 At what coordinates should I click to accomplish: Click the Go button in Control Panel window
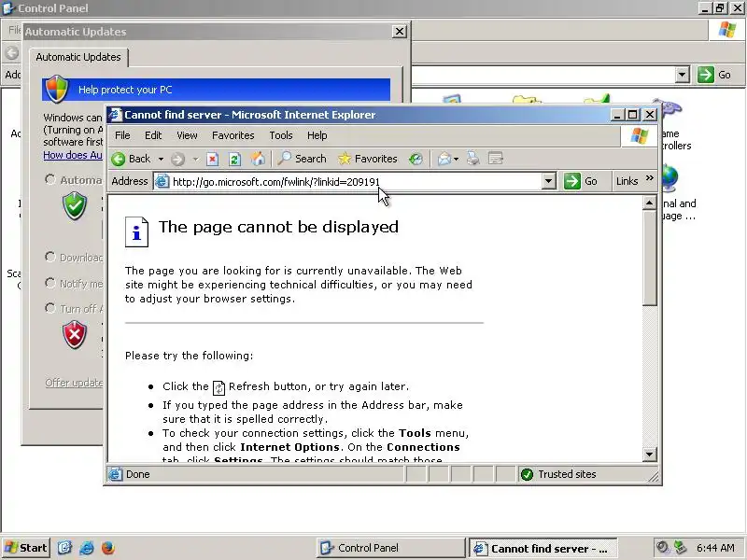coord(714,75)
